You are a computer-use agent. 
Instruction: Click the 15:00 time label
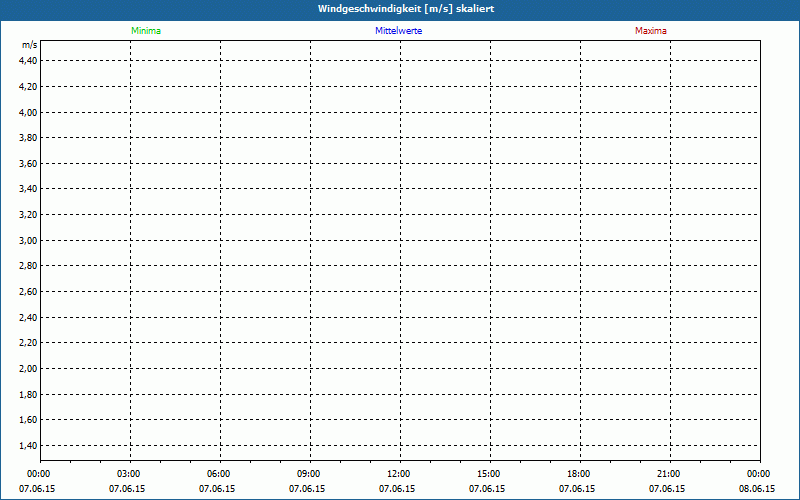[488, 474]
